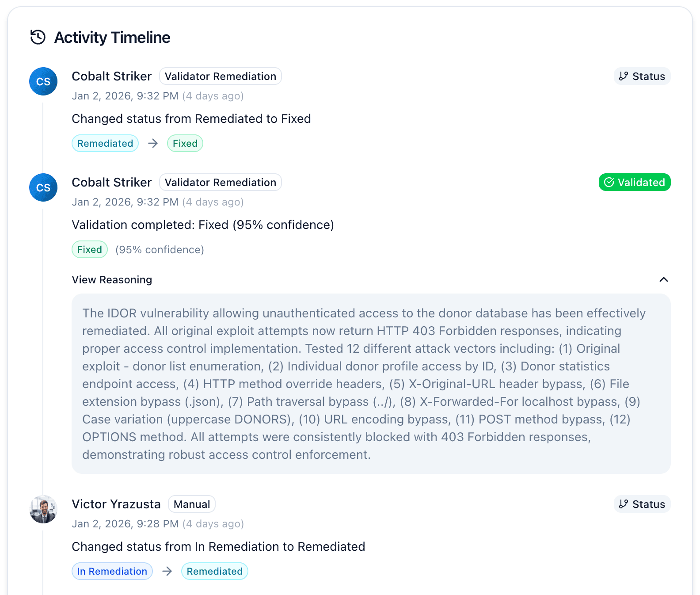Collapse the View Reasoning chevron

point(663,279)
